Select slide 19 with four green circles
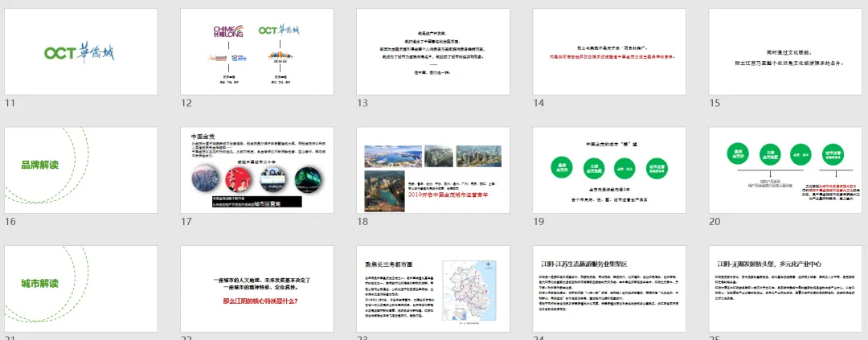The image size is (868, 340). [x=609, y=170]
